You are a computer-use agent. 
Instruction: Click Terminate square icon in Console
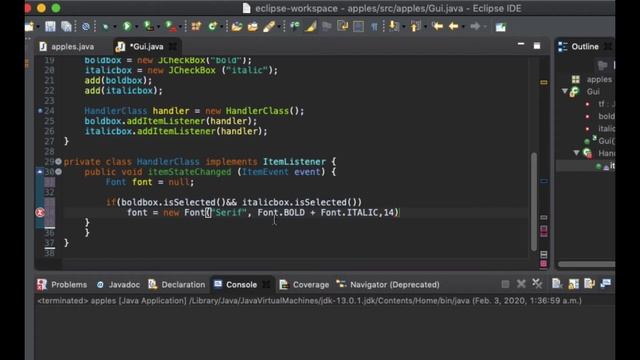[x=505, y=284]
